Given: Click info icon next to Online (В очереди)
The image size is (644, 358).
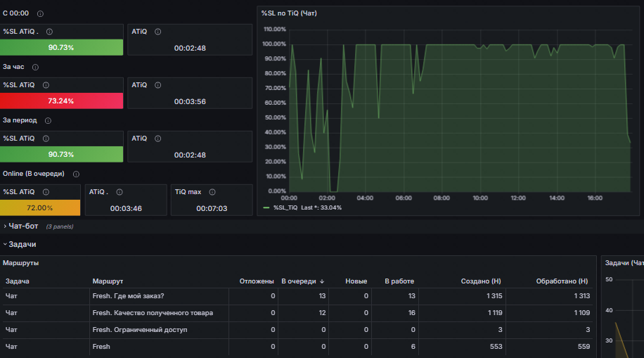Looking at the screenshot, I should (x=76, y=174).
